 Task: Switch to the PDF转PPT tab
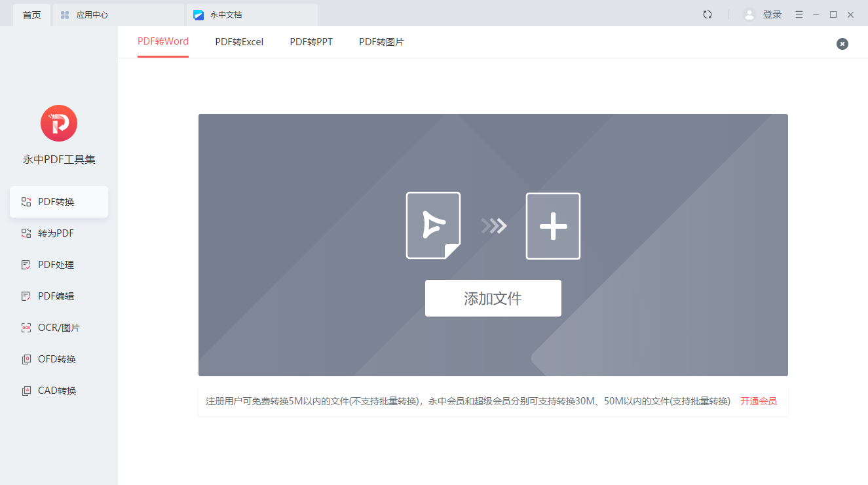pyautogui.click(x=311, y=41)
